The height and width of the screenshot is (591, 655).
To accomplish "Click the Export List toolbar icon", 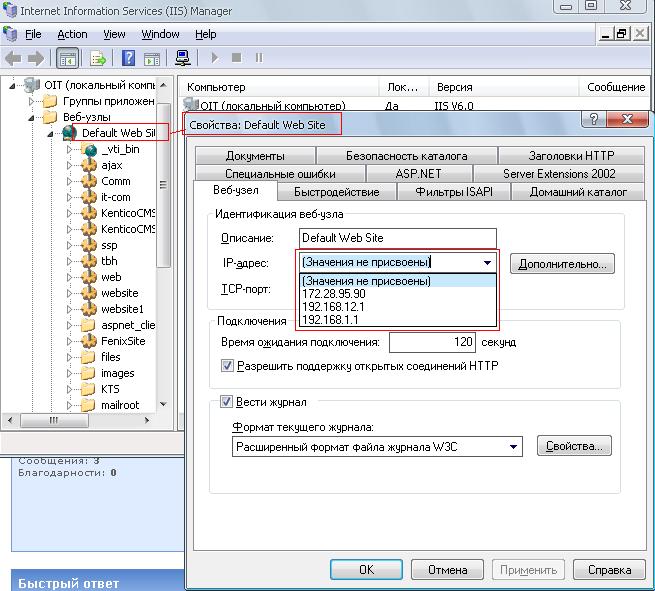I will pyautogui.click(x=98, y=58).
